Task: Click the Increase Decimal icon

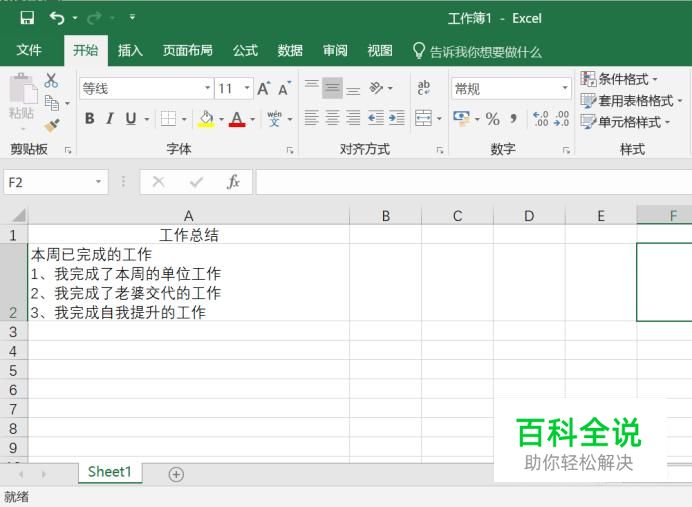Action: coord(541,118)
